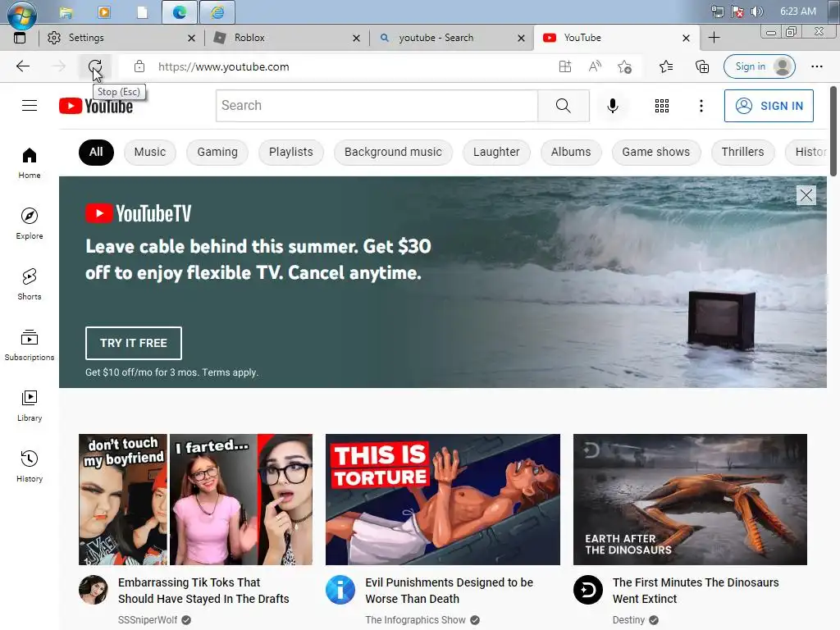Open a new browser tab
Image resolution: width=840 pixels, height=630 pixels.
pos(714,38)
